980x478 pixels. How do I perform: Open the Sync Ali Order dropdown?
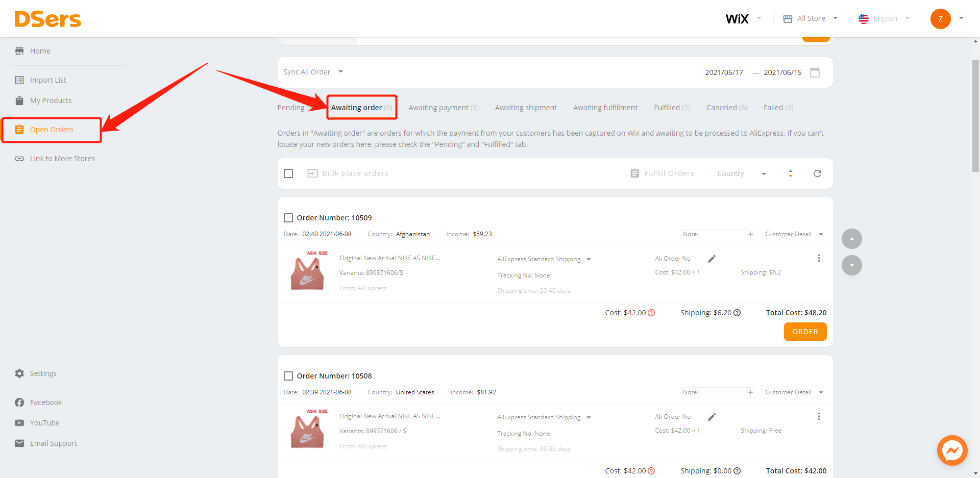[x=313, y=72]
